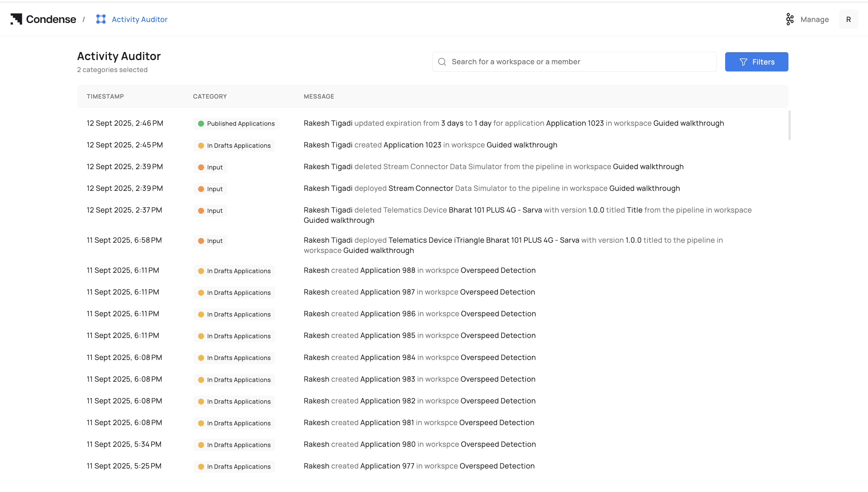Open the Manage menu

click(x=814, y=20)
